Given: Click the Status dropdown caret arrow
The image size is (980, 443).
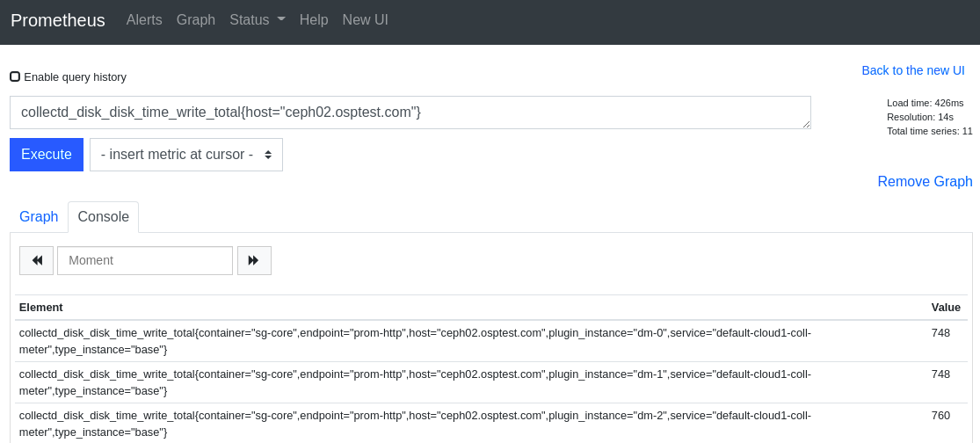Looking at the screenshot, I should click(281, 19).
